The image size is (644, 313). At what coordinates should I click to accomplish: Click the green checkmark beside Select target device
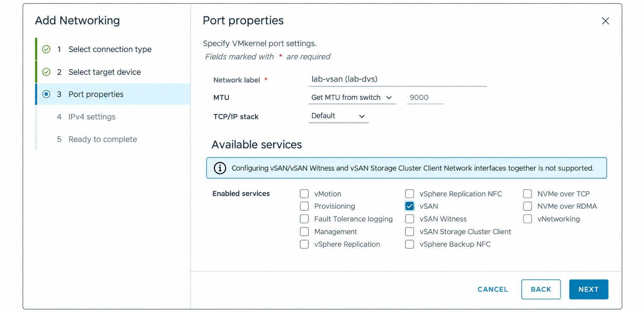pyautogui.click(x=46, y=72)
